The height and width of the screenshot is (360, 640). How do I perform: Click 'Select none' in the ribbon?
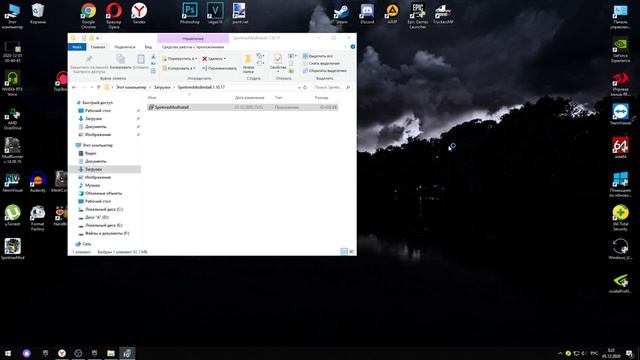tap(321, 63)
